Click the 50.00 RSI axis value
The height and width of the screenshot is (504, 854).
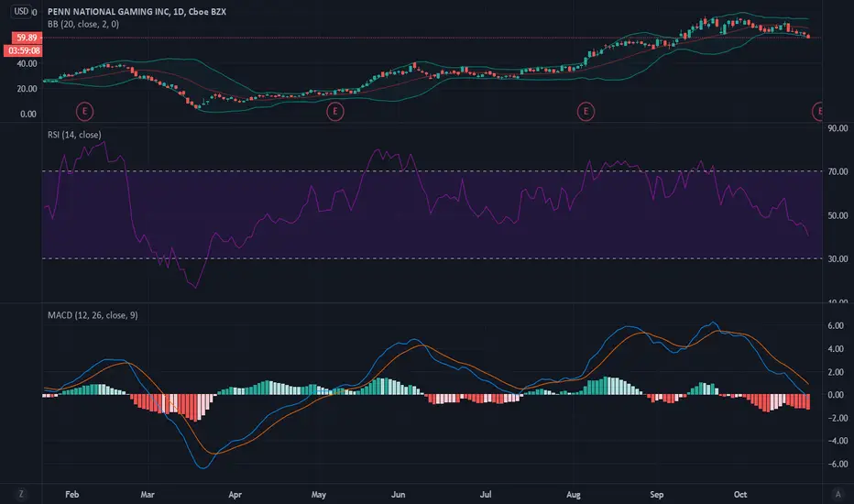(838, 215)
